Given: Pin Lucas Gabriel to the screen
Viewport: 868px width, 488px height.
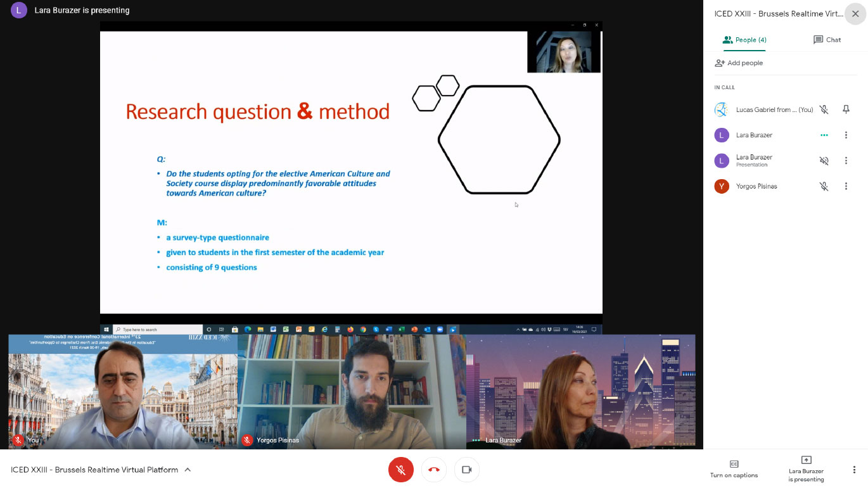Looking at the screenshot, I should click(x=846, y=109).
